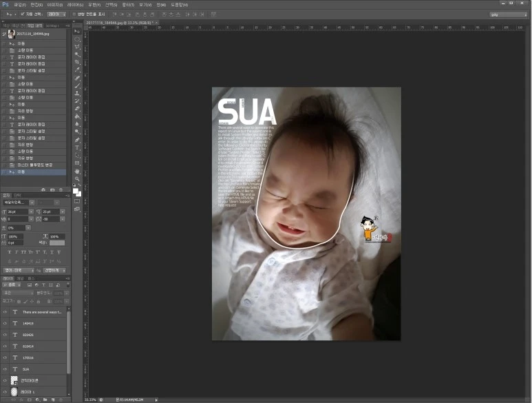This screenshot has height=403, width=532.
Task: Select the Dodge tool
Action: point(77,132)
